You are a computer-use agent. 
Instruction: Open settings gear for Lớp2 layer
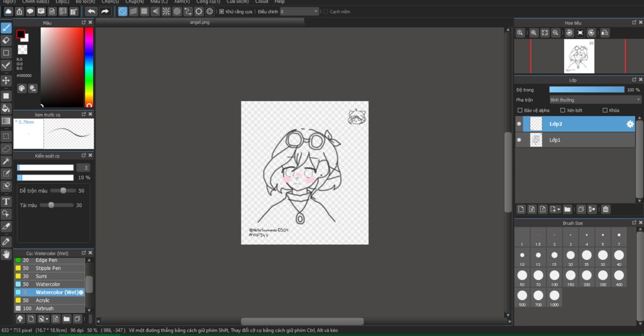point(630,124)
